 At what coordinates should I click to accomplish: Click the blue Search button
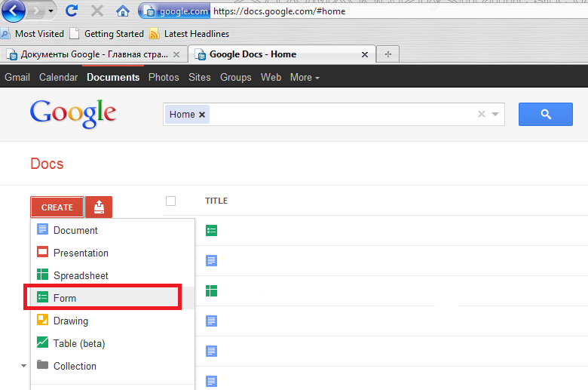click(546, 114)
